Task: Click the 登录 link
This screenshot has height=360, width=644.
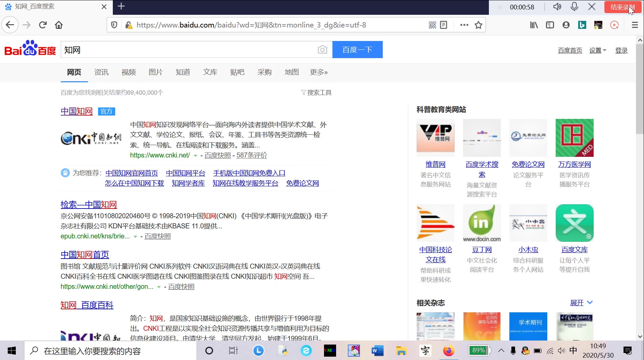Action: [x=621, y=50]
